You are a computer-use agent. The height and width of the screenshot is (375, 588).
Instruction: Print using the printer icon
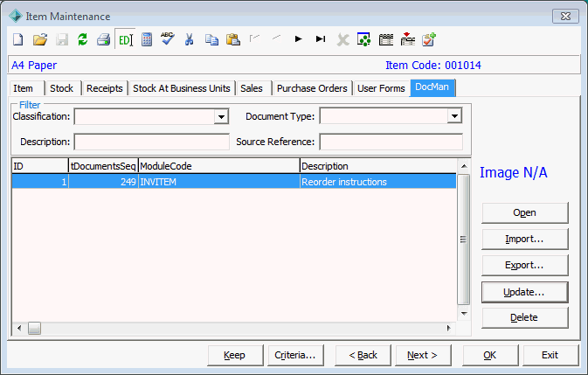[x=103, y=39]
